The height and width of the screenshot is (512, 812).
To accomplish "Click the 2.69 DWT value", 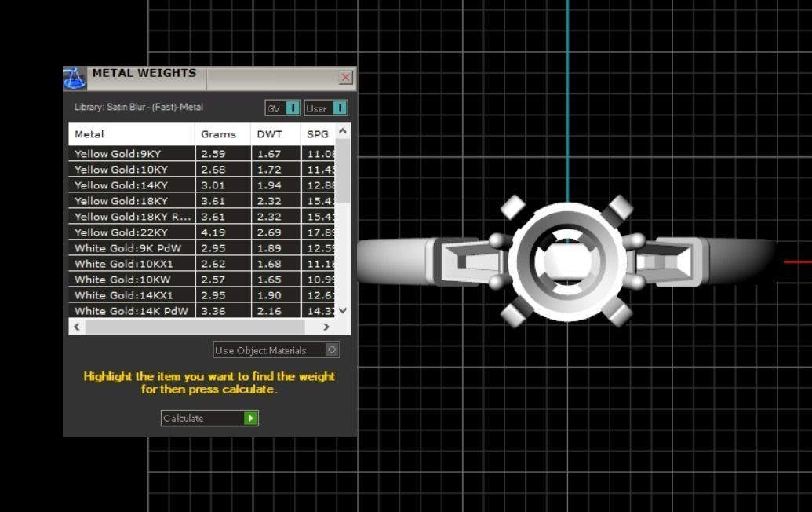I will tap(269, 232).
